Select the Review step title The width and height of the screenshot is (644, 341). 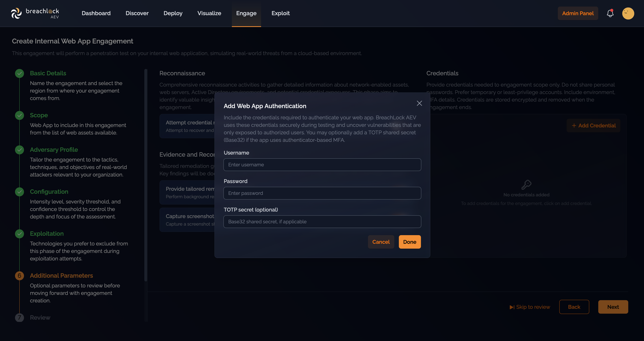pyautogui.click(x=40, y=318)
